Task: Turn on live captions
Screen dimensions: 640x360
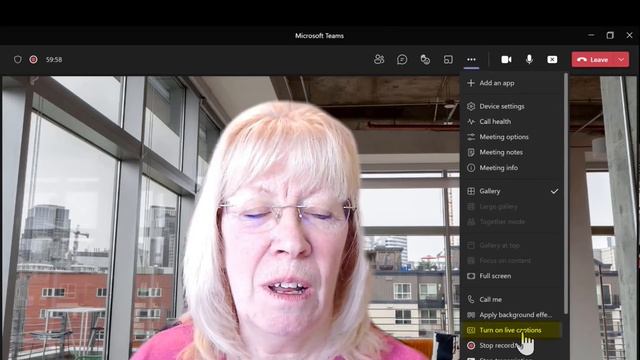Action: click(x=512, y=330)
